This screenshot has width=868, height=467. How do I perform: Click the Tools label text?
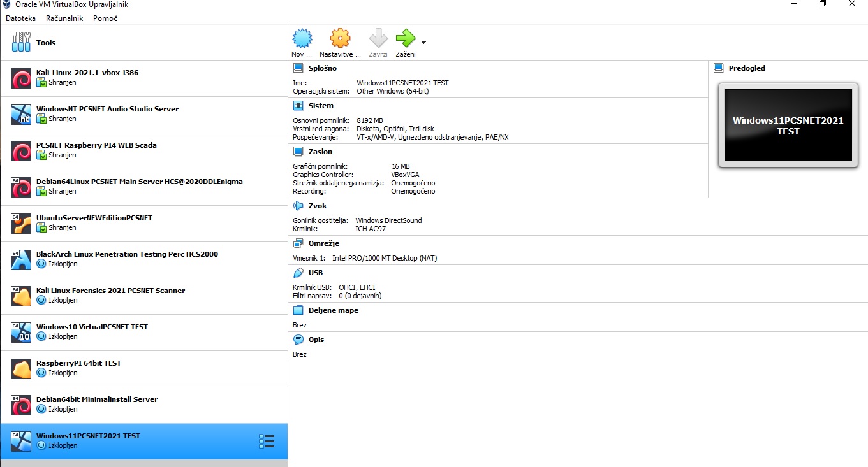(x=46, y=43)
